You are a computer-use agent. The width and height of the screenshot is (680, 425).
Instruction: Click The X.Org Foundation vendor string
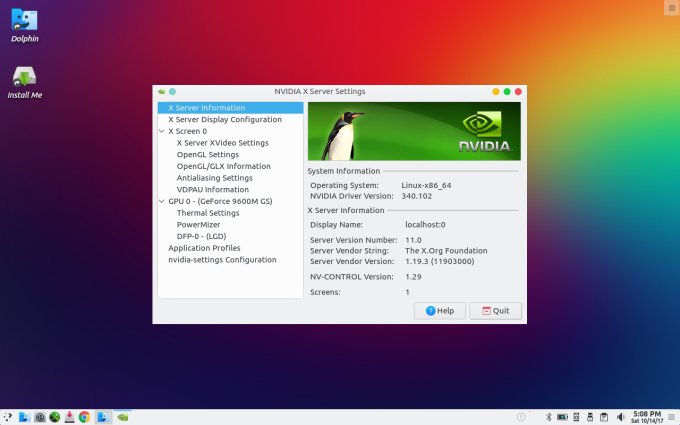click(x=446, y=251)
